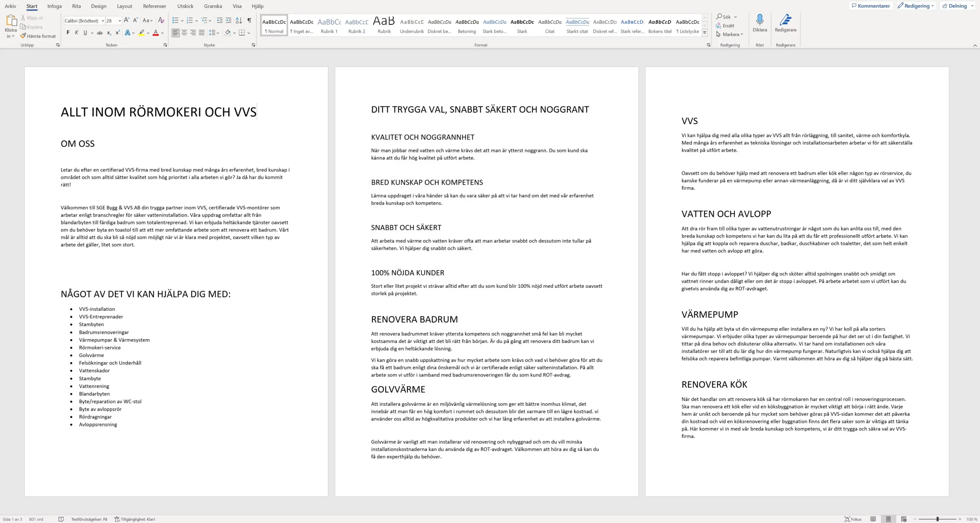Toggle center text alignment
Image resolution: width=980 pixels, height=523 pixels.
(x=184, y=33)
